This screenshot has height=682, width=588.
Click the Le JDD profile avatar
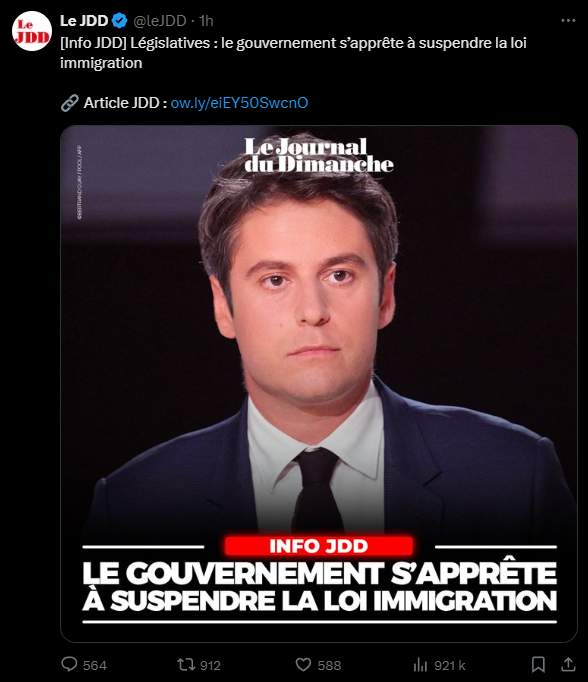(x=32, y=31)
